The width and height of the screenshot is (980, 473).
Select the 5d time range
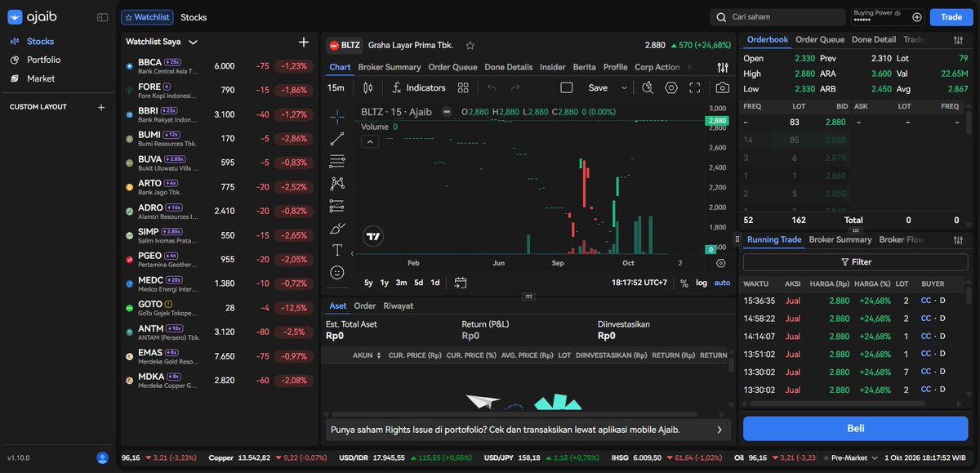tap(418, 283)
